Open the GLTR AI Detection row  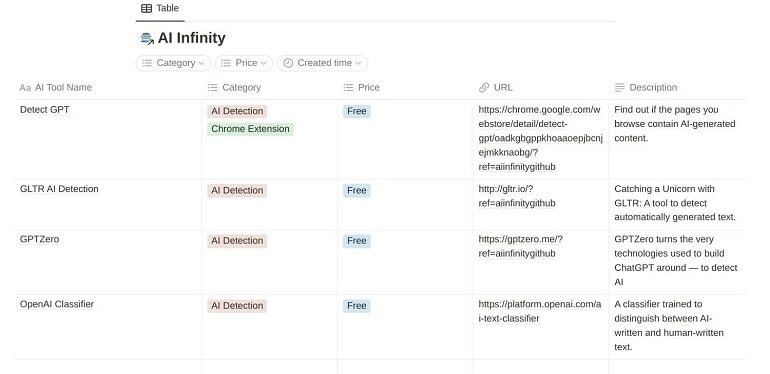[x=59, y=189]
